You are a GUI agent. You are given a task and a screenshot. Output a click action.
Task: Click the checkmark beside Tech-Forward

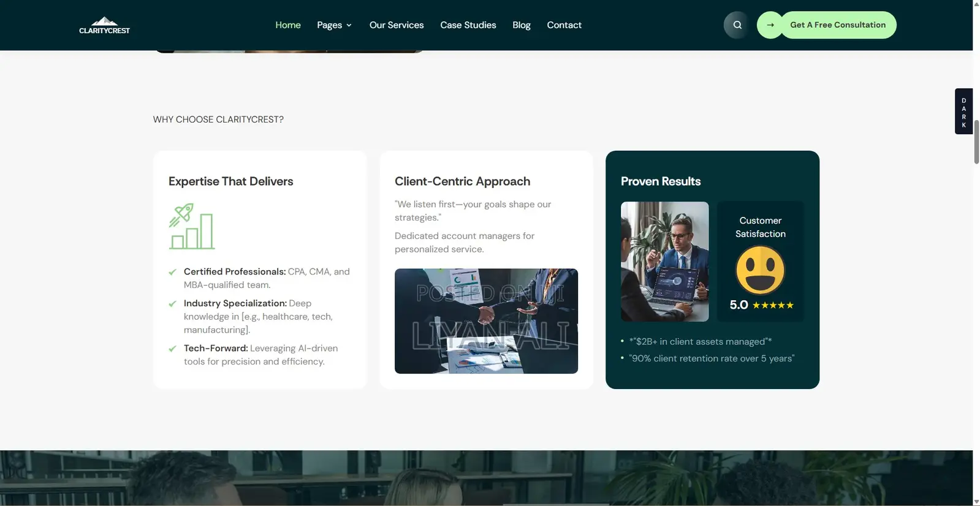click(172, 349)
